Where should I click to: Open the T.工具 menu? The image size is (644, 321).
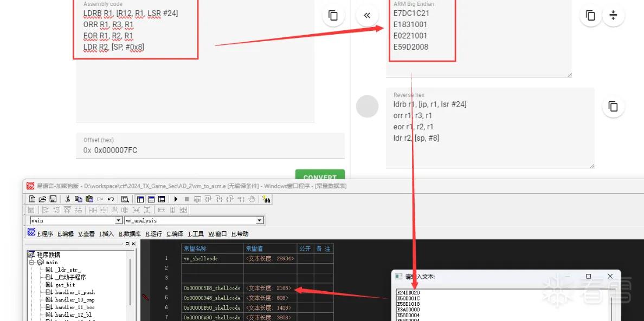tap(196, 234)
